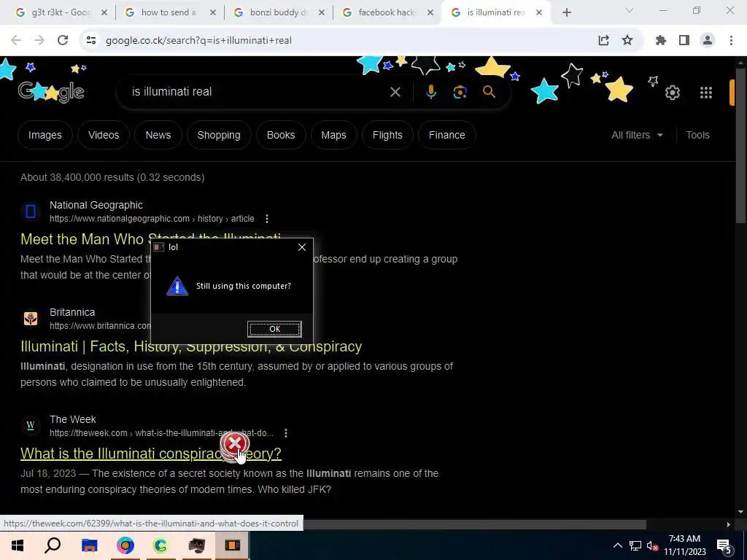Image resolution: width=747 pixels, height=560 pixels.
Task: Click the horizontal scrollbar at page bottom
Action: coord(474,524)
